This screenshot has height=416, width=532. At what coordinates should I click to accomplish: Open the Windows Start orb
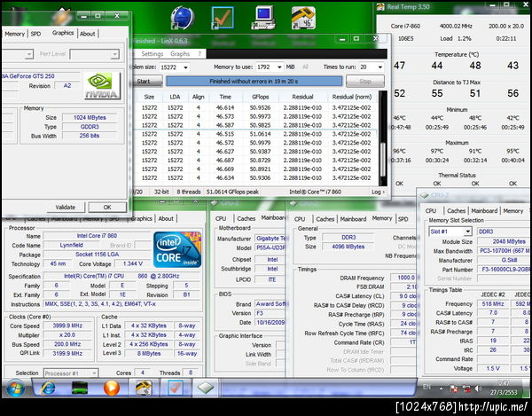tap(15, 388)
